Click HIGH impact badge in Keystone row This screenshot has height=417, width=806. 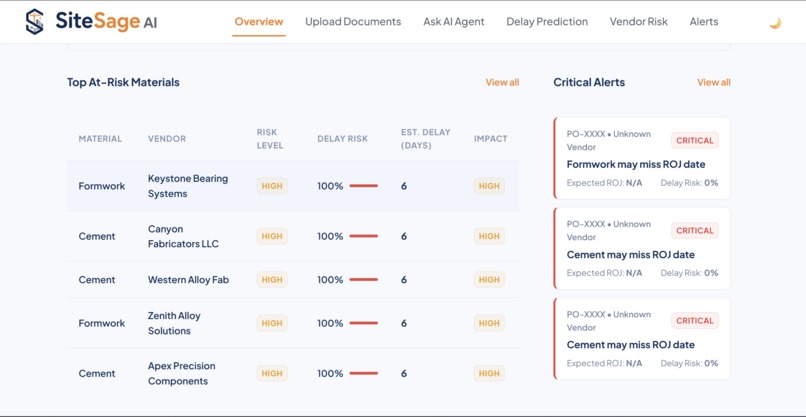tap(489, 186)
